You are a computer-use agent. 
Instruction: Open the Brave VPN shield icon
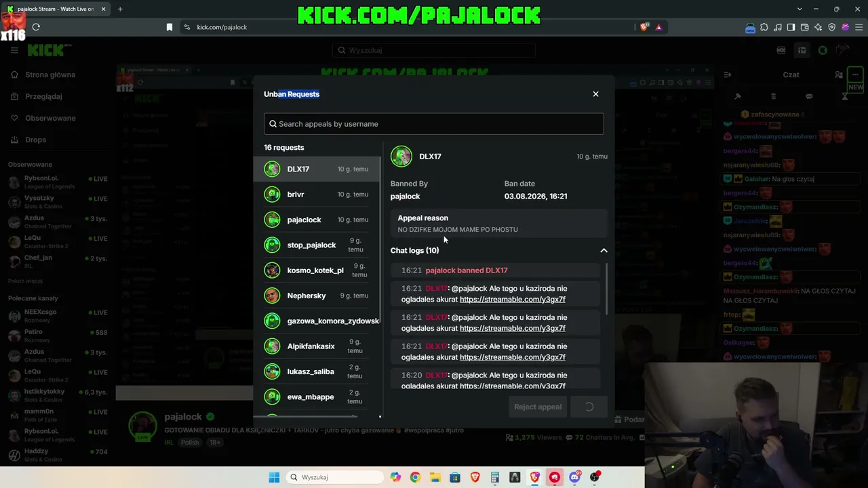pos(831,27)
